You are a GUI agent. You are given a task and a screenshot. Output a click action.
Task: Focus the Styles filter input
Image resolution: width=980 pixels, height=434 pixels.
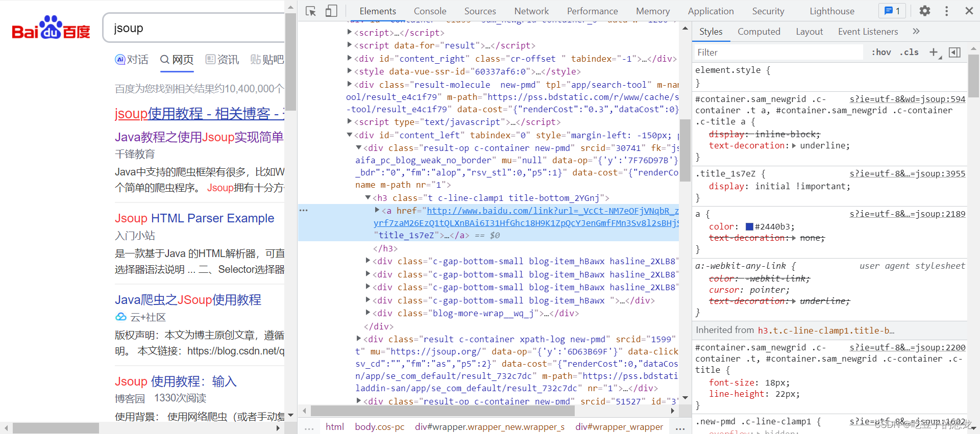pyautogui.click(x=779, y=52)
